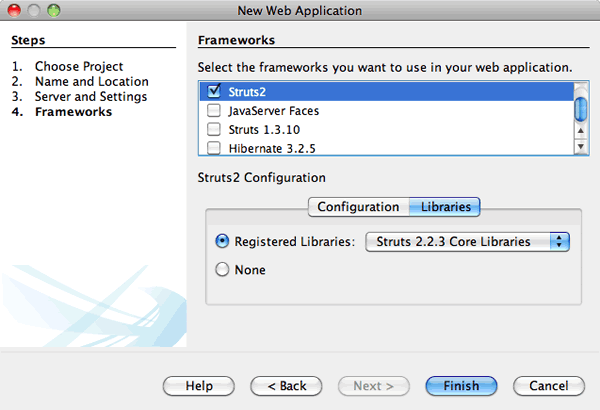The width and height of the screenshot is (600, 410).
Task: Select the Registered Libraries radio button
Action: 222,242
